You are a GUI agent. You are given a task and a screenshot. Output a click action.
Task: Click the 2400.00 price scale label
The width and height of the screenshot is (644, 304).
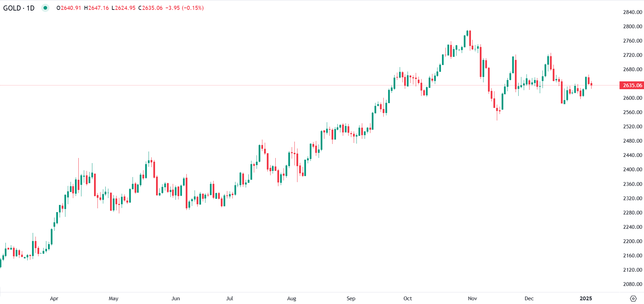click(632, 170)
